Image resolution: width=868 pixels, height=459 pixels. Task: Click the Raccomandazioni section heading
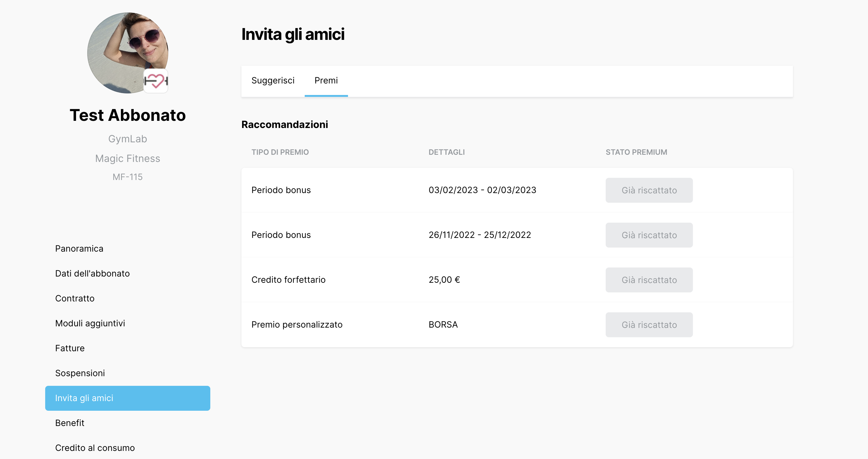point(285,124)
